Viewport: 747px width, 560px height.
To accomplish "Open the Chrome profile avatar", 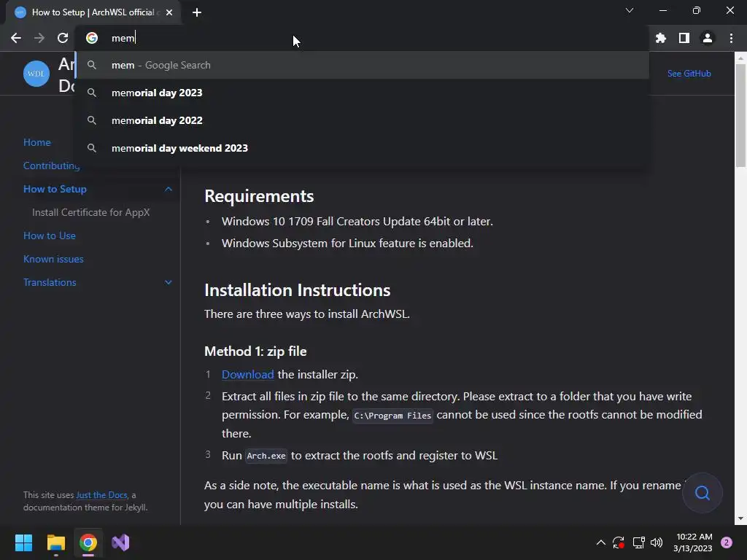I will point(708,38).
